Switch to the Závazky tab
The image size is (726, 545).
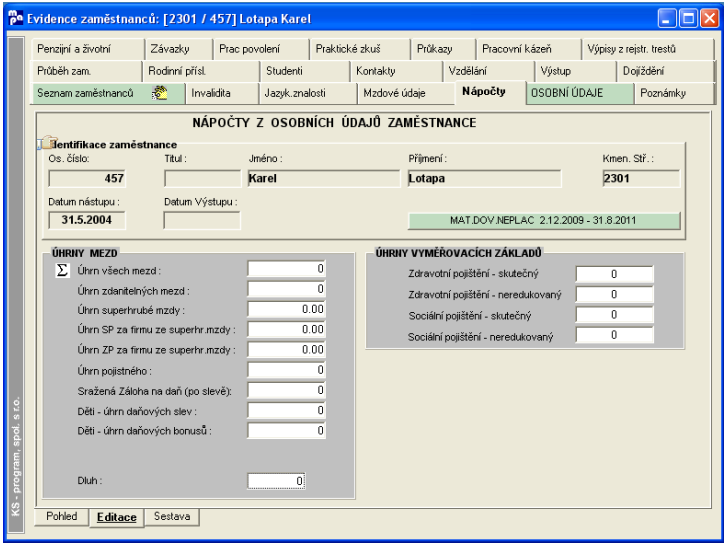178,49
